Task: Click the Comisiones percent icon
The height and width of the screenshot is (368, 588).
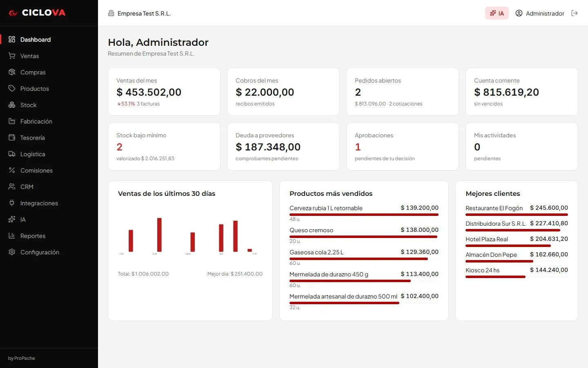Action: click(x=12, y=170)
